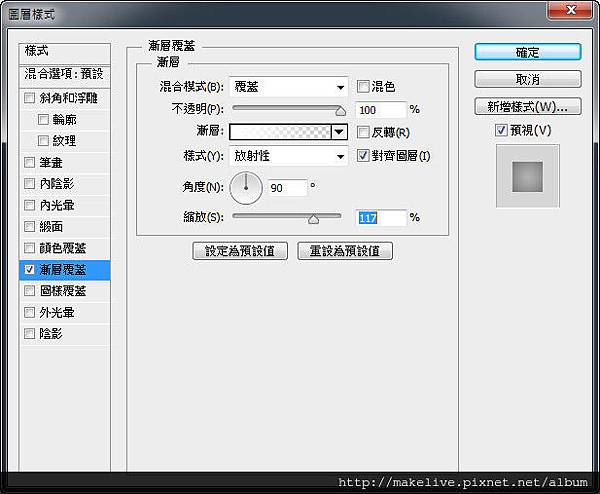Image resolution: width=600 pixels, height=494 pixels.
Task: Enable the 顏色覆蓋 checkbox
Action: (29, 248)
